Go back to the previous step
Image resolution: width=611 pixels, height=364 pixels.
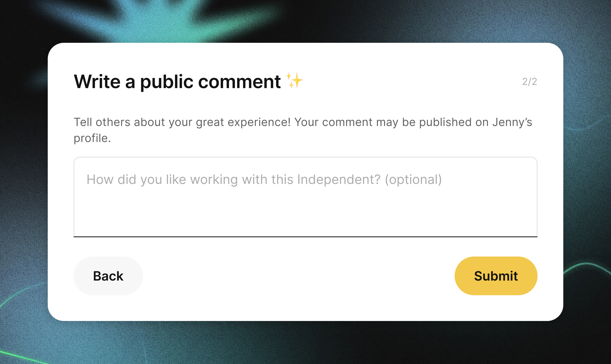coord(108,276)
